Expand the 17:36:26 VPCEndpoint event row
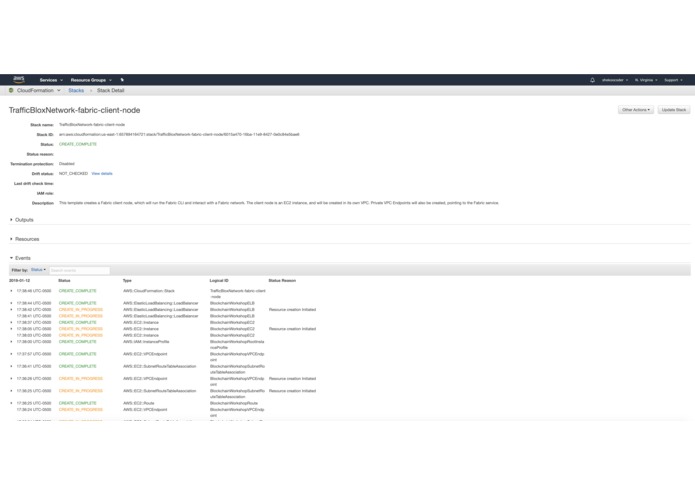The width and height of the screenshot is (695, 494). click(11, 379)
